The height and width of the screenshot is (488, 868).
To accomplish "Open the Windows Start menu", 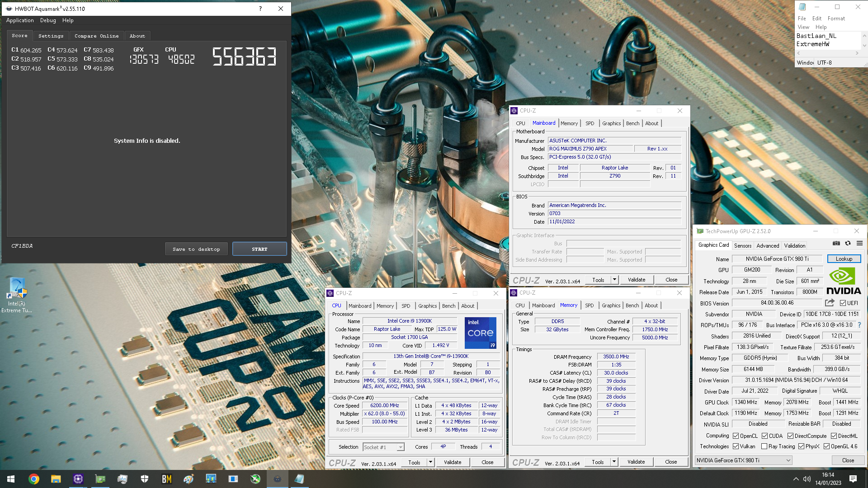I will 11,479.
